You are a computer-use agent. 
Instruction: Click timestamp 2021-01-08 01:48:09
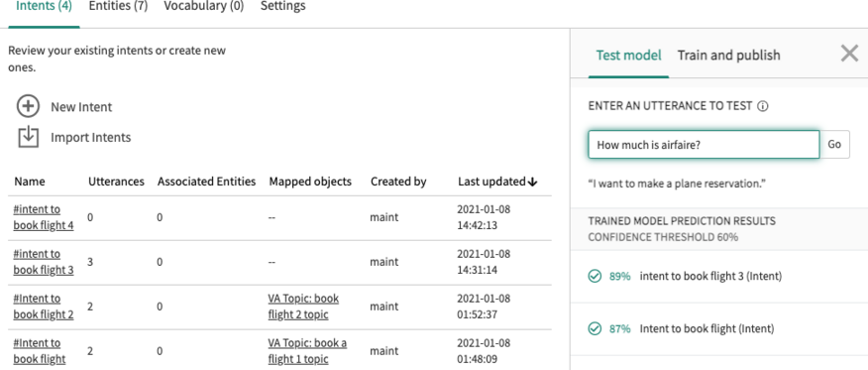[484, 351]
